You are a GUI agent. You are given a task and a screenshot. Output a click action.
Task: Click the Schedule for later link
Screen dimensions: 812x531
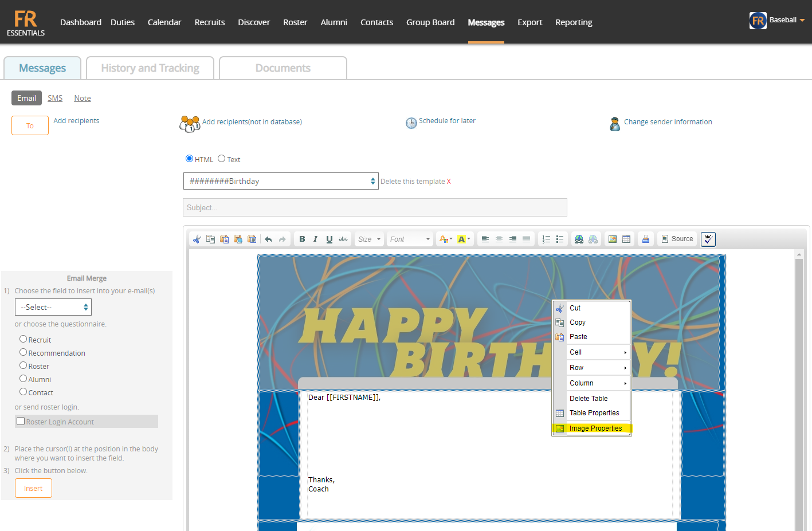pos(447,121)
